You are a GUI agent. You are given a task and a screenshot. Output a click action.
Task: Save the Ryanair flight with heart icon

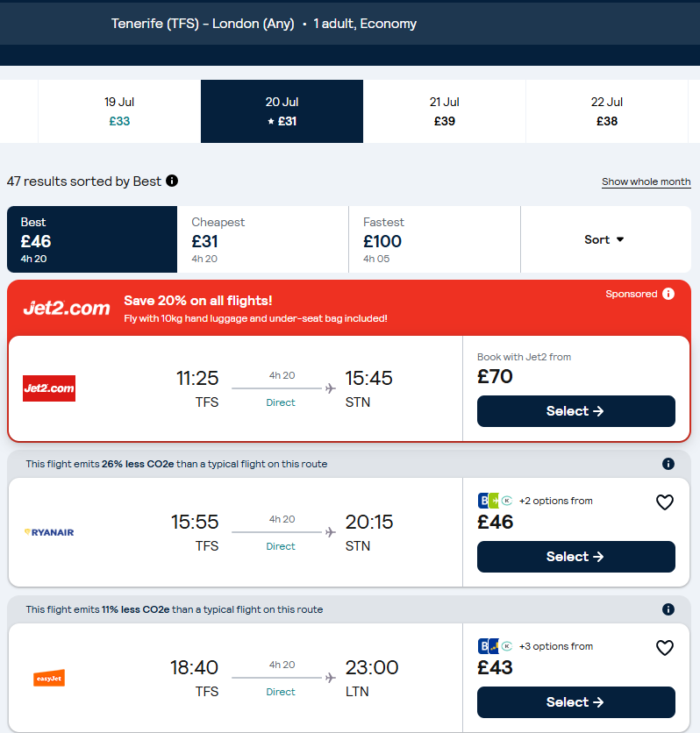[665, 502]
